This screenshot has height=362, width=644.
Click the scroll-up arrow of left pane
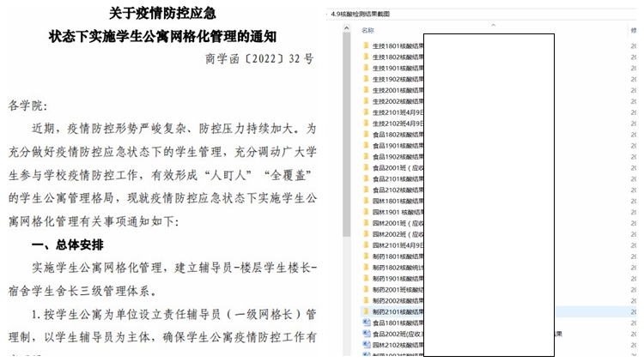click(347, 27)
